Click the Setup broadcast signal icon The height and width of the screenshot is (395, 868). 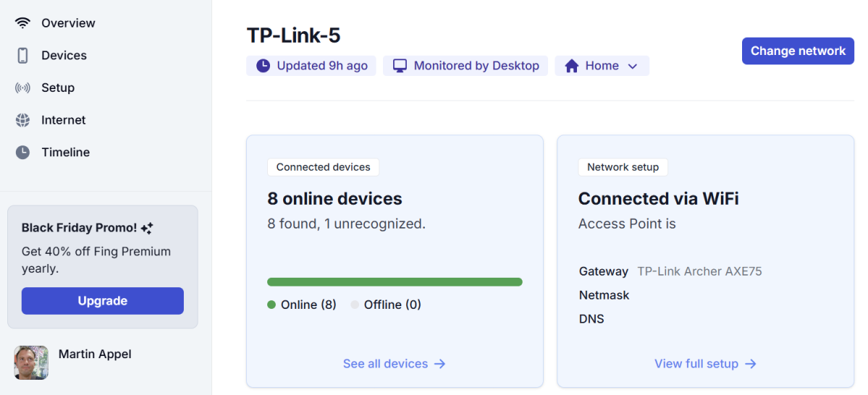[23, 88]
